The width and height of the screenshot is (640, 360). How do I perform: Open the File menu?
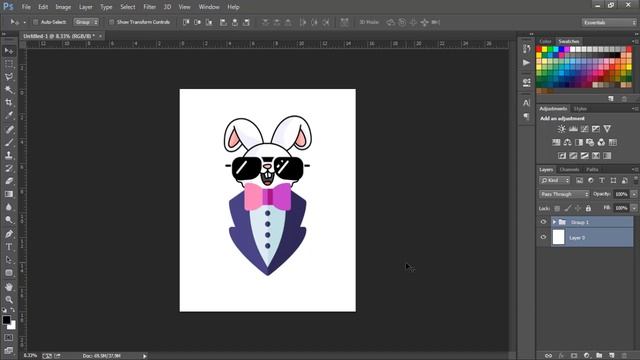pyautogui.click(x=26, y=7)
